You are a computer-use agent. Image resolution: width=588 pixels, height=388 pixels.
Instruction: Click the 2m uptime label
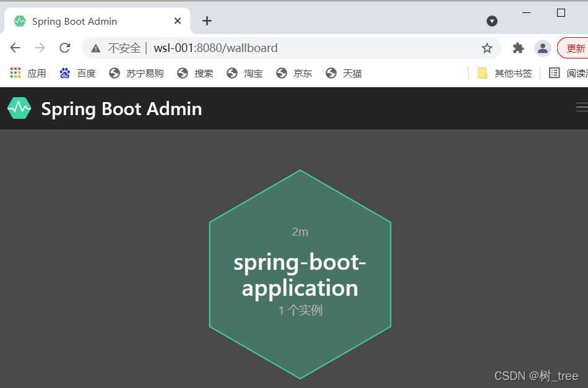click(x=300, y=232)
